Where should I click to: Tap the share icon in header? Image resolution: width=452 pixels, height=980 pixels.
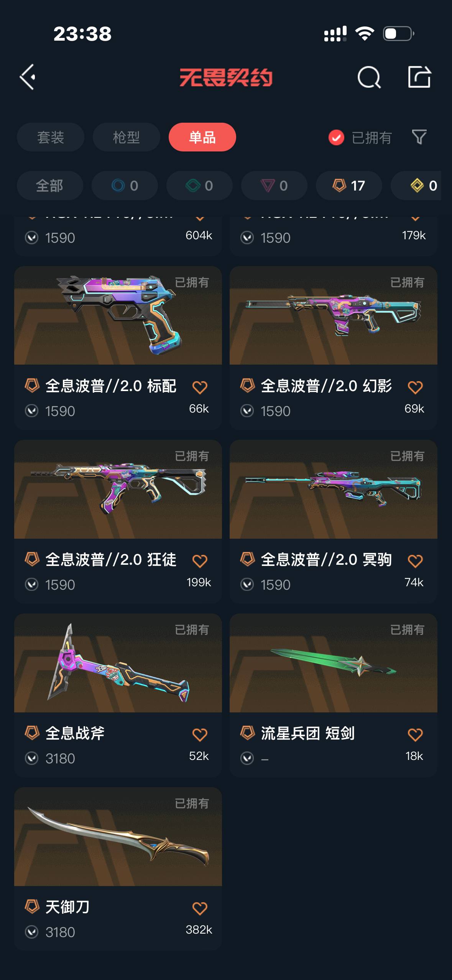(x=419, y=77)
